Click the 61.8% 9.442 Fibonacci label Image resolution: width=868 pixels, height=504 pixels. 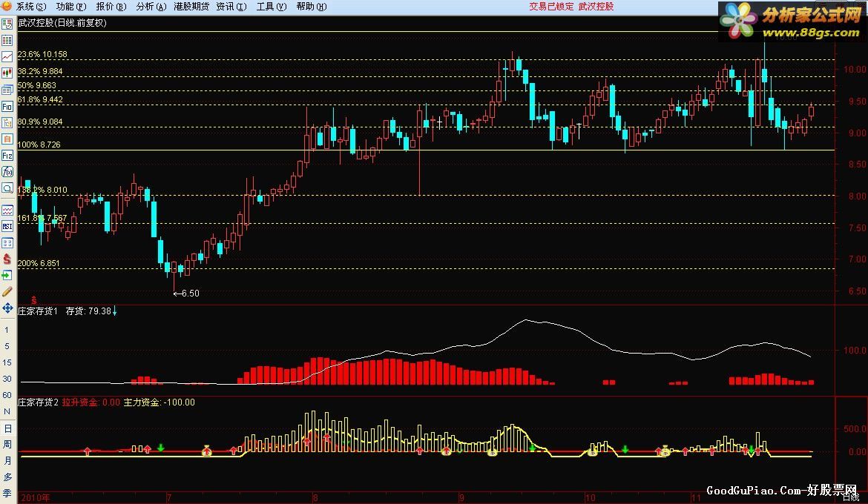[40, 99]
